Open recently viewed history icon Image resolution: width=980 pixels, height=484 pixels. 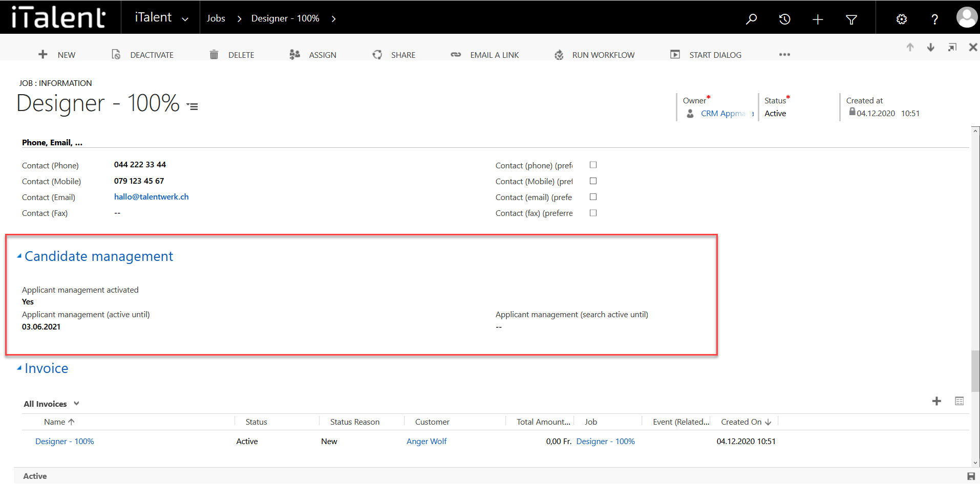tap(784, 19)
